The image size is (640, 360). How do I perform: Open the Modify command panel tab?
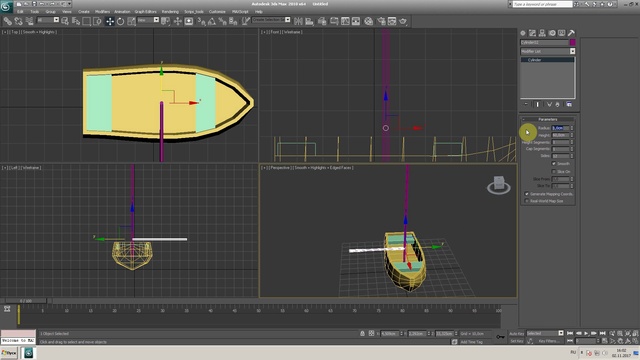click(x=532, y=33)
